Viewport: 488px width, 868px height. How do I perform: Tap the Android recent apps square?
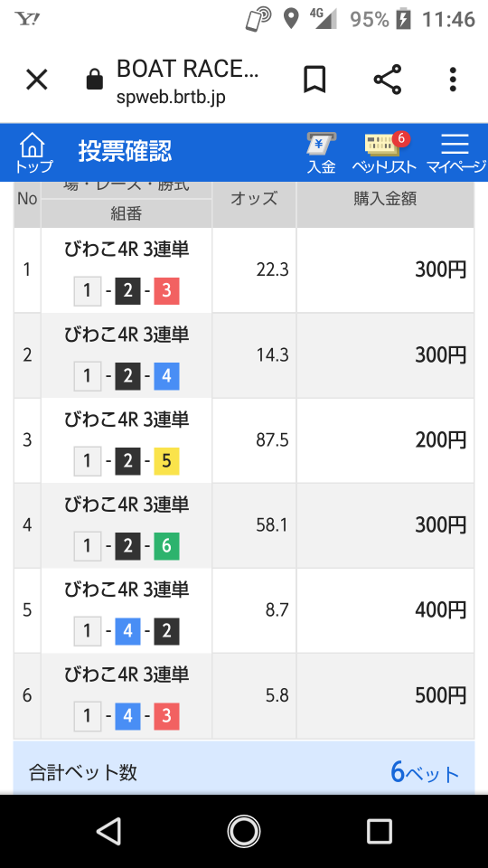tap(380, 832)
